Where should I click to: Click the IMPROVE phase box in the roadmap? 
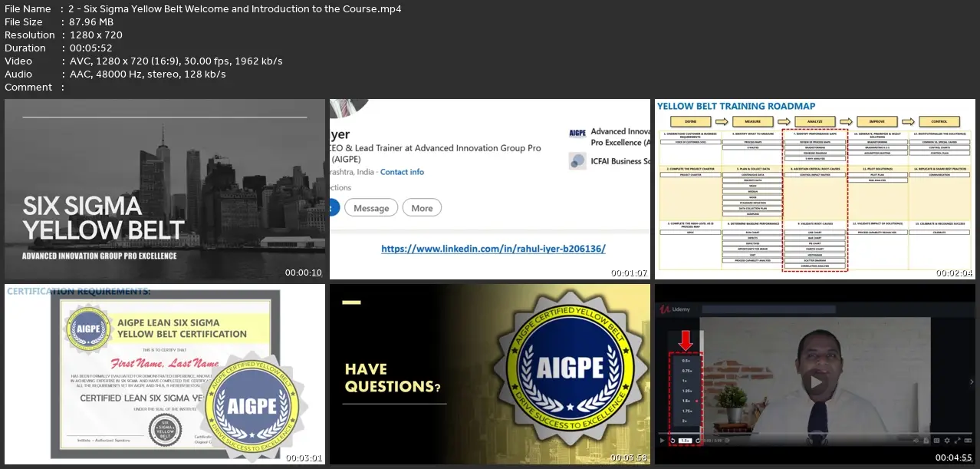tap(876, 121)
